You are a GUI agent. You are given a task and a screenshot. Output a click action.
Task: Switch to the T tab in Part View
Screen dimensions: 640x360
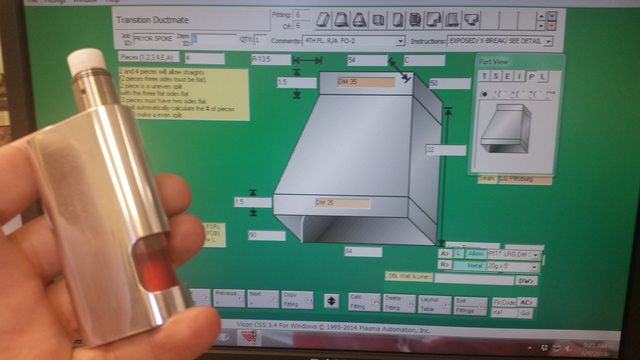coord(484,76)
